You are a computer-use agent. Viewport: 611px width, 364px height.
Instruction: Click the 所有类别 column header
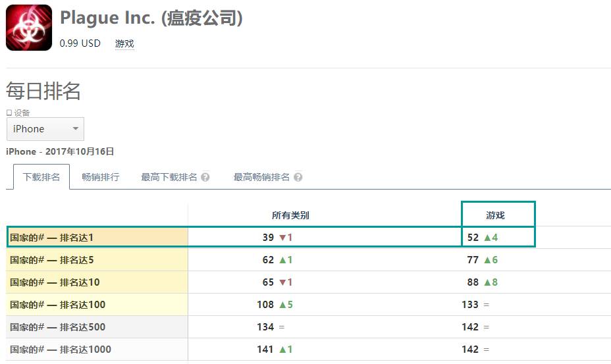coord(290,215)
